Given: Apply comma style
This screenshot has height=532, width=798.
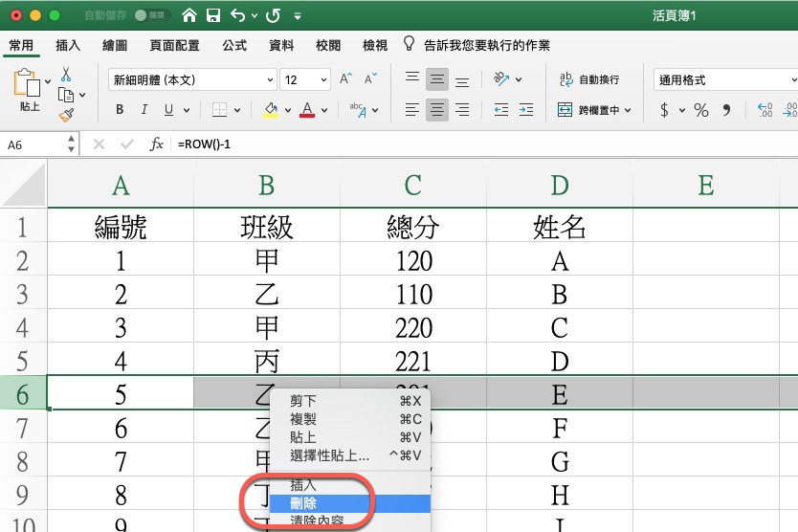Looking at the screenshot, I should click(x=727, y=110).
